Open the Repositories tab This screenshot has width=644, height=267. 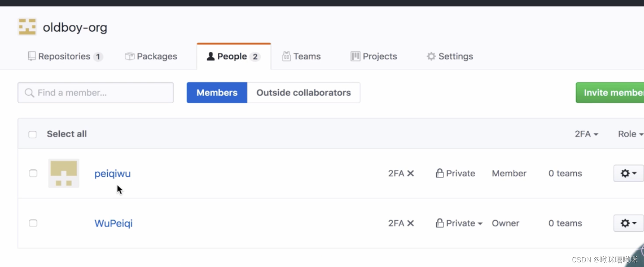tap(65, 56)
